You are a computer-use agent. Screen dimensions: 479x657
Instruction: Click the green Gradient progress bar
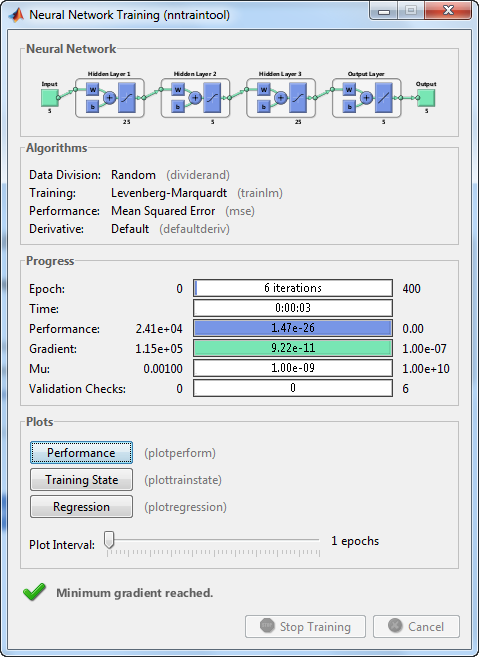(x=293, y=348)
